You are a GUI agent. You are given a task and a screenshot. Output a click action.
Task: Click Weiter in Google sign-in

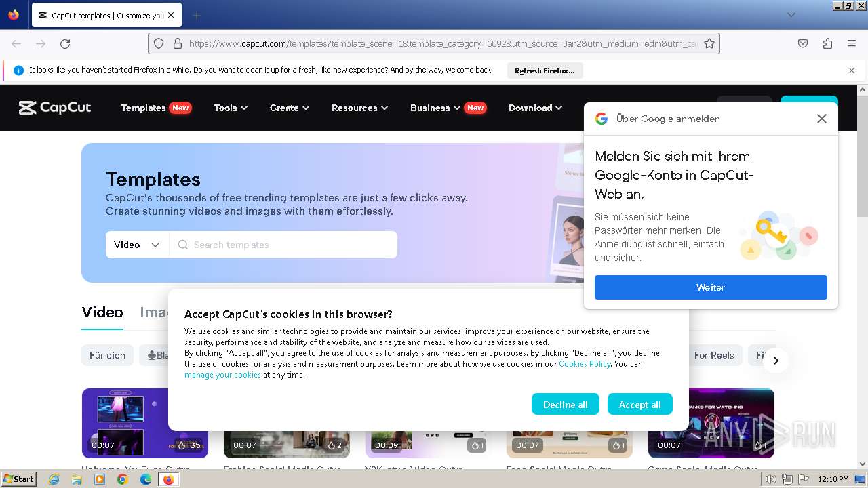(711, 287)
